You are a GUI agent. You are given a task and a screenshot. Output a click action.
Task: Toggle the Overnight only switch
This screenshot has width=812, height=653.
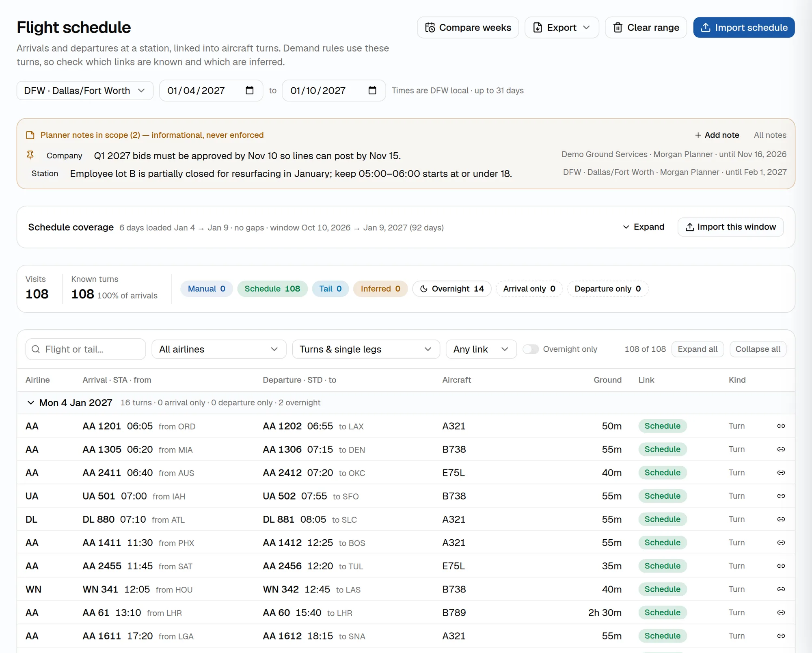[530, 349]
